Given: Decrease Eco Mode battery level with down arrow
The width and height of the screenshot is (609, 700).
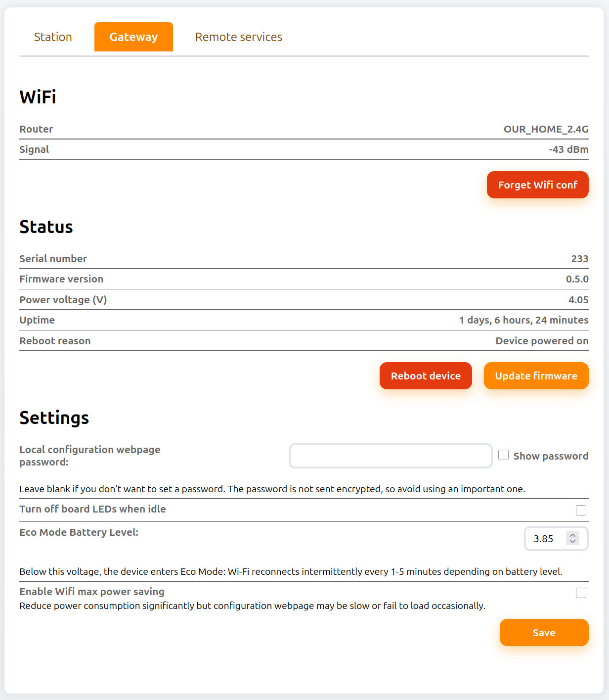Looking at the screenshot, I should pyautogui.click(x=572, y=542).
